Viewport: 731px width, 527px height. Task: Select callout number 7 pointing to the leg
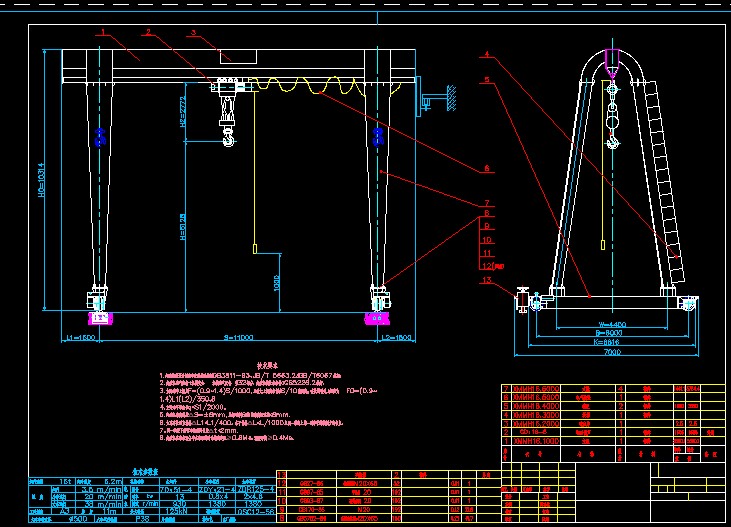coord(487,203)
